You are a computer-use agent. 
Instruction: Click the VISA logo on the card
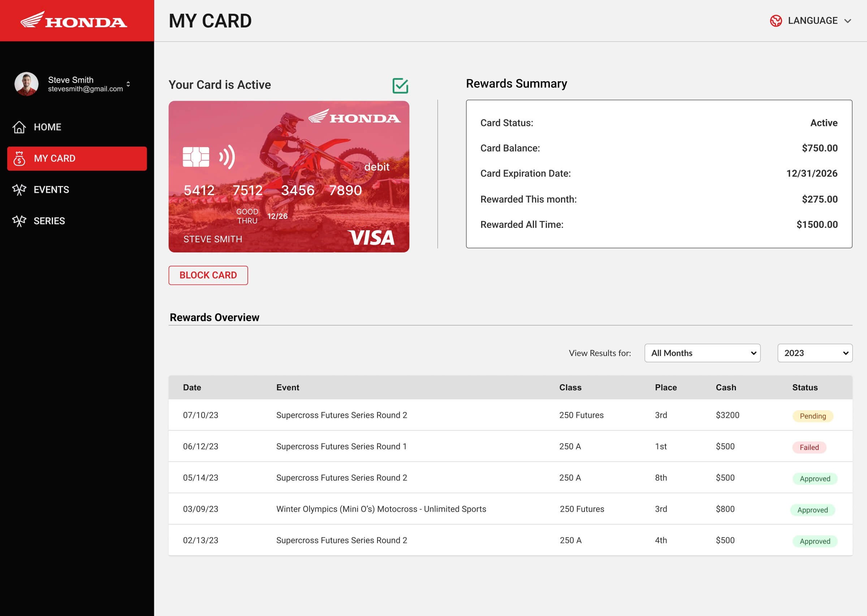coord(371,238)
